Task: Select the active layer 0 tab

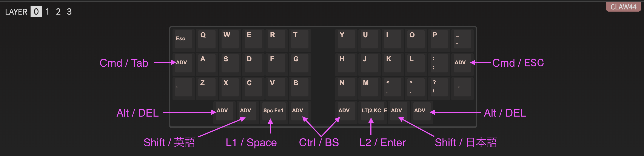Action: 36,12
